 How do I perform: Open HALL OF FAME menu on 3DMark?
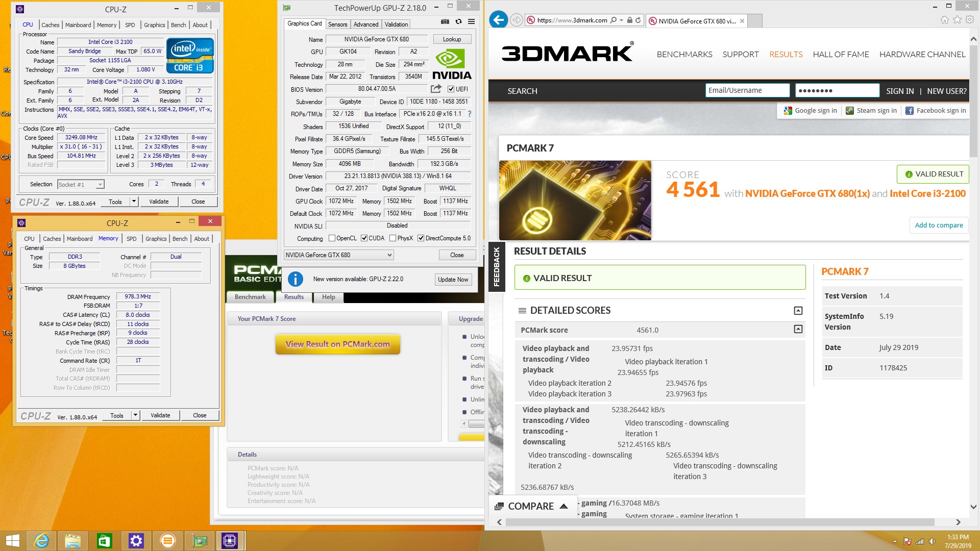(841, 54)
